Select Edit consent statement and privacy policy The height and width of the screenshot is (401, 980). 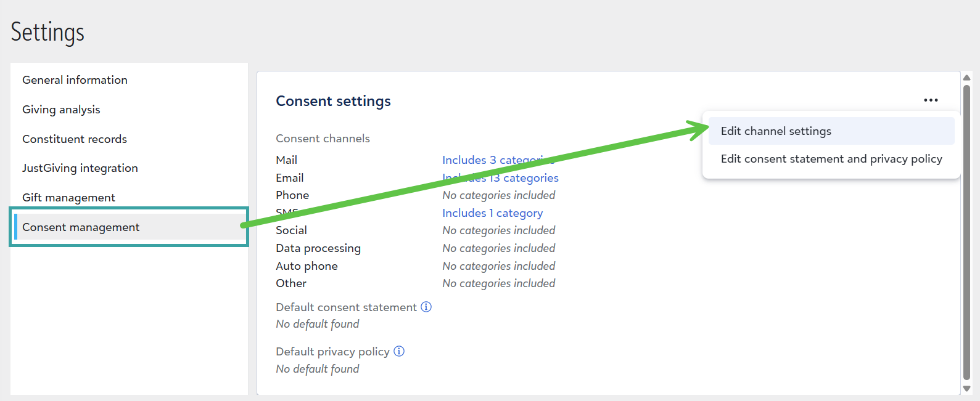[831, 159]
